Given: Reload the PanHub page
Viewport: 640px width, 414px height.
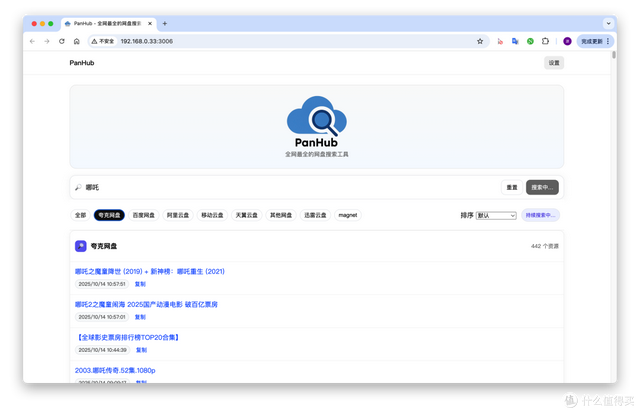Looking at the screenshot, I should tap(62, 41).
